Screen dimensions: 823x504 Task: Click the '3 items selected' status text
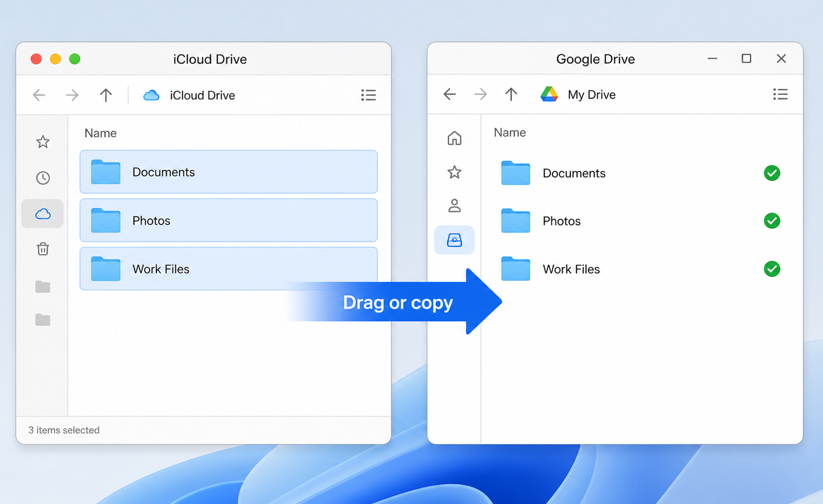64,430
